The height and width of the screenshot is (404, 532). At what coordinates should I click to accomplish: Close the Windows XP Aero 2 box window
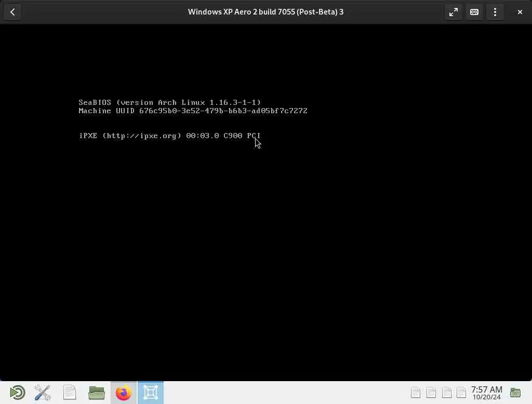520,12
